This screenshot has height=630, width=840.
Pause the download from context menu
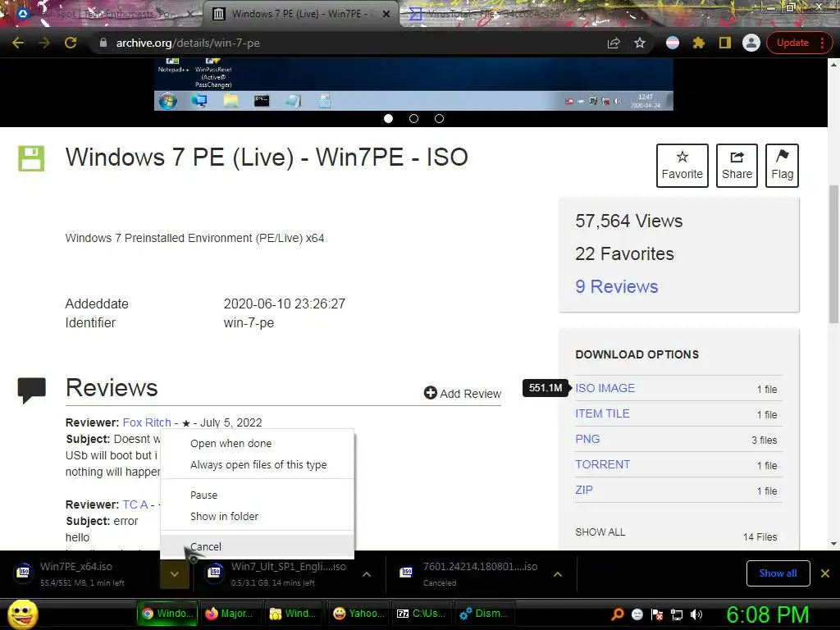[257, 495]
